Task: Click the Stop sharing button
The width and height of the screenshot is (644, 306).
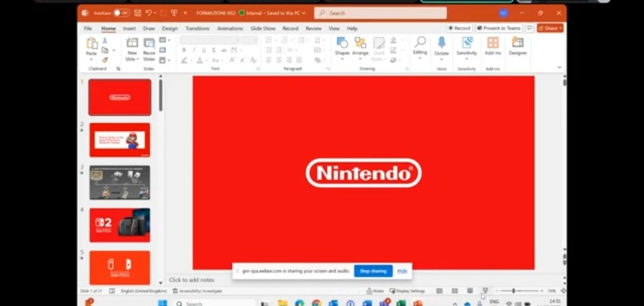Action: coord(373,271)
